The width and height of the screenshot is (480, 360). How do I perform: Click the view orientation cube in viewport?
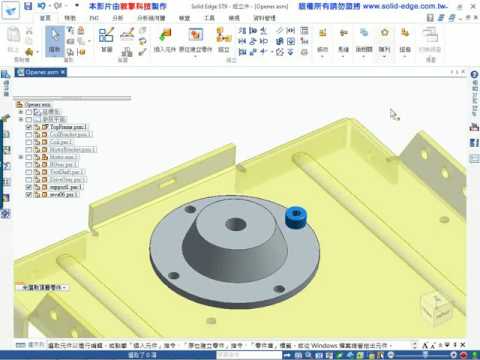(437, 308)
